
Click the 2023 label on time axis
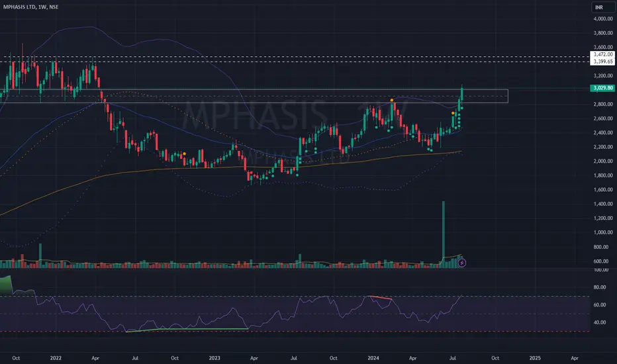tap(214, 358)
